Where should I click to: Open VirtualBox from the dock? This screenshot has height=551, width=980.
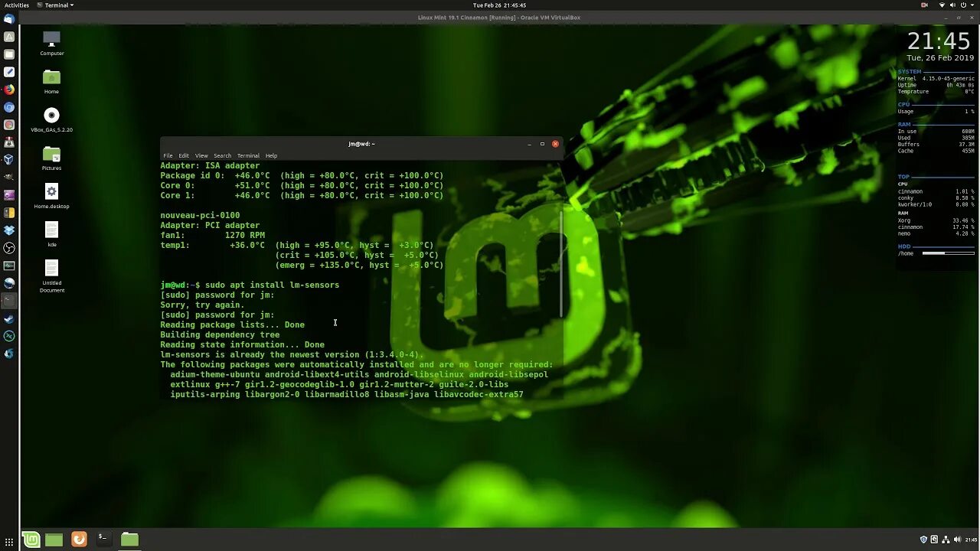click(x=9, y=160)
